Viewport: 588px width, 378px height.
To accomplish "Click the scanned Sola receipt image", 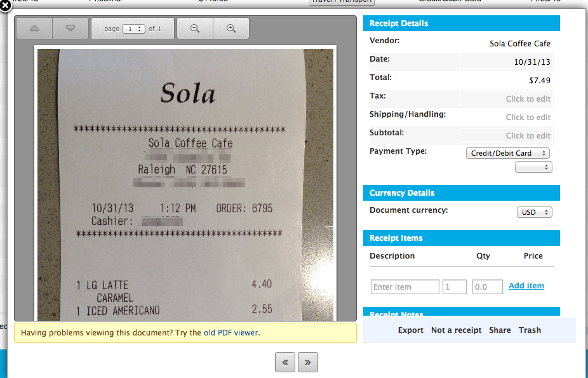I will coord(185,184).
